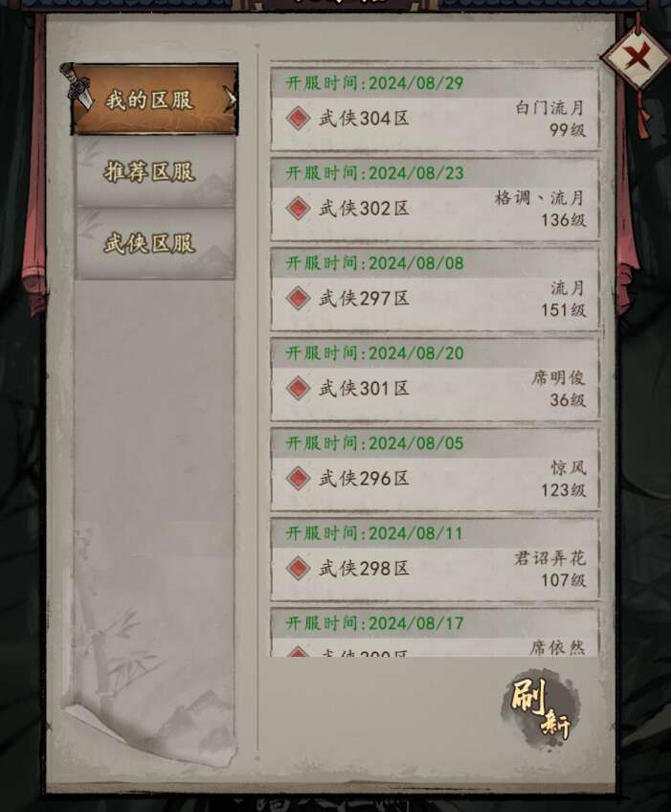Viewport: 671px width, 812px height.
Task: Choose server 武侠302区 at level 136
Action: (x=435, y=199)
